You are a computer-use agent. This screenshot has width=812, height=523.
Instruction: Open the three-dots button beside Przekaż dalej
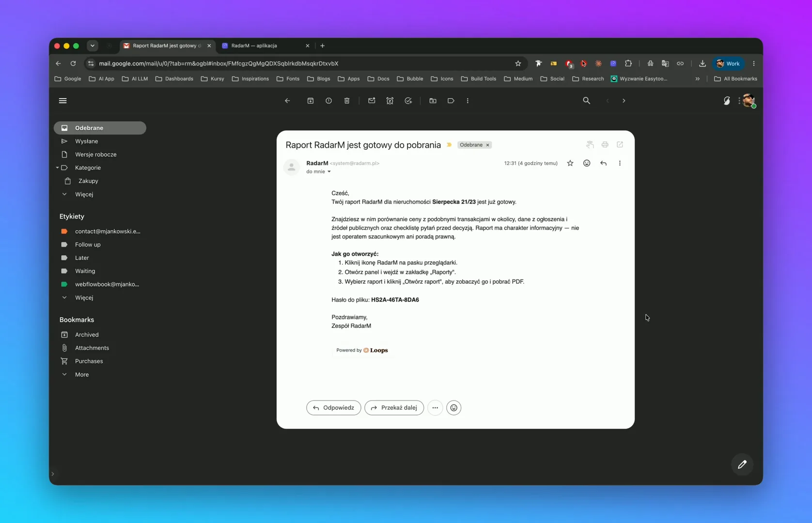(435, 408)
